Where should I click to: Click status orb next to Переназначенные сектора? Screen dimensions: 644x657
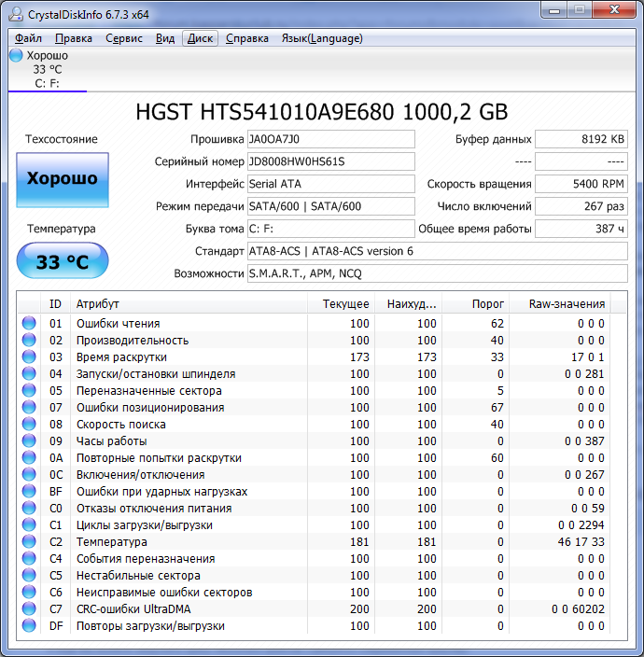[29, 391]
